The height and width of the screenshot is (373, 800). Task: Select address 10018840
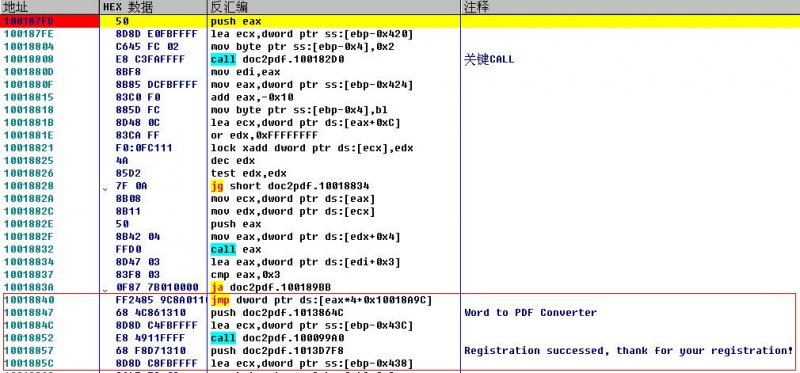point(29,300)
